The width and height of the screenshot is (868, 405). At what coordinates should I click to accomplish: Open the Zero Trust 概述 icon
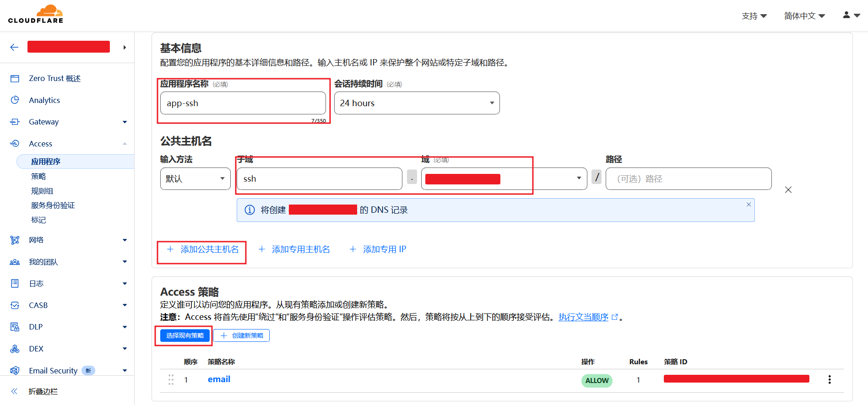click(x=15, y=79)
